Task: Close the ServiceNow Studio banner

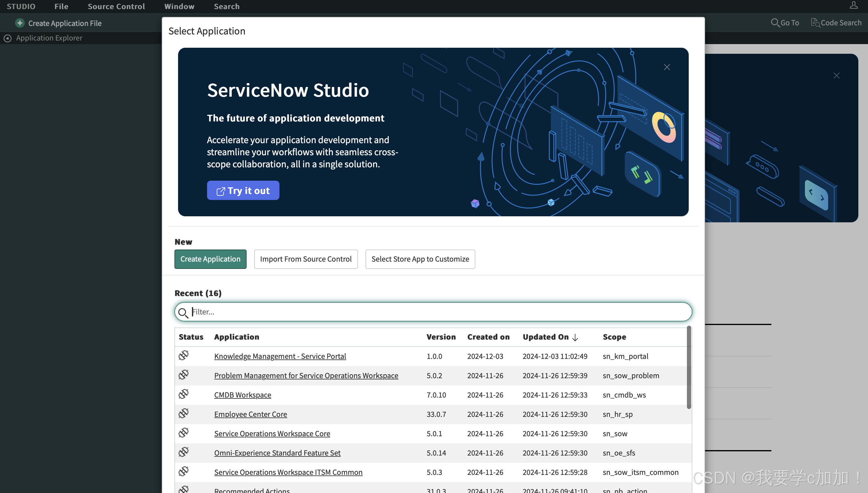Action: tap(667, 67)
